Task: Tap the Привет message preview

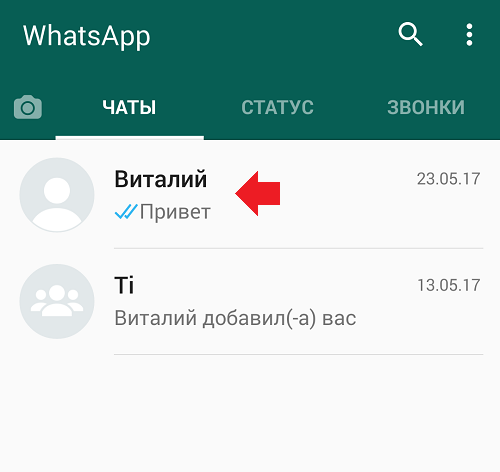Action: coord(175,212)
